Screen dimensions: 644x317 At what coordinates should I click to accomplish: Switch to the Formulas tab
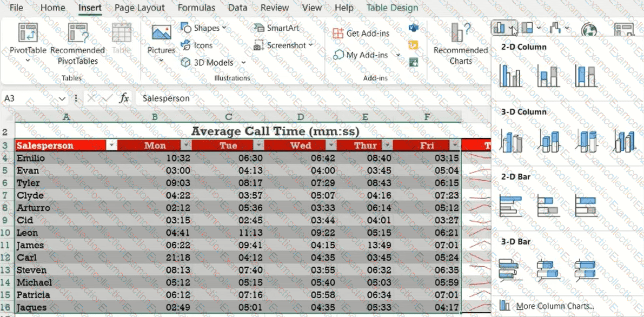[196, 8]
